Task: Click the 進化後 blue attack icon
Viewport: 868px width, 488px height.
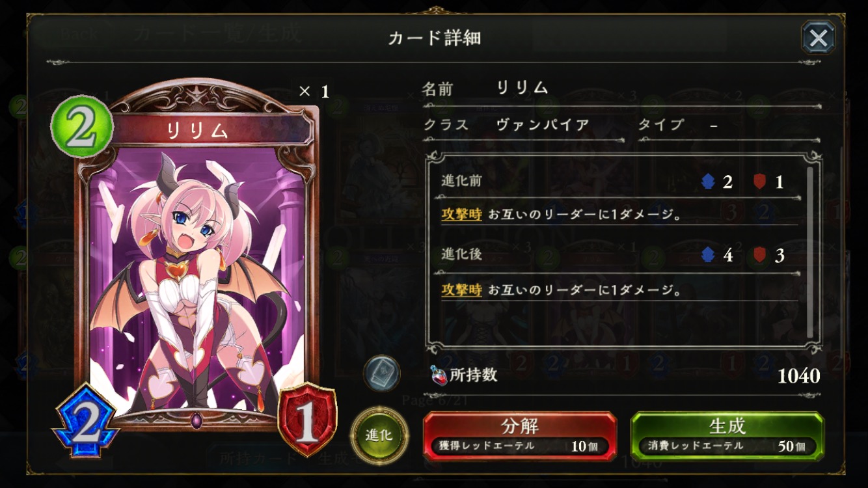Action: [709, 255]
